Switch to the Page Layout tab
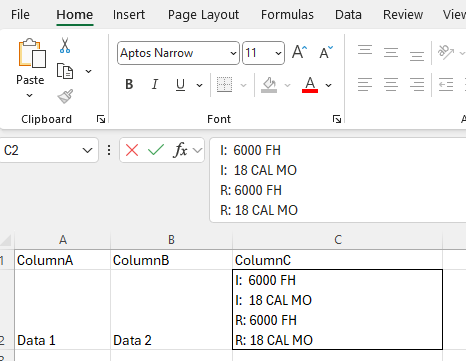This screenshot has height=361, width=466. click(203, 15)
